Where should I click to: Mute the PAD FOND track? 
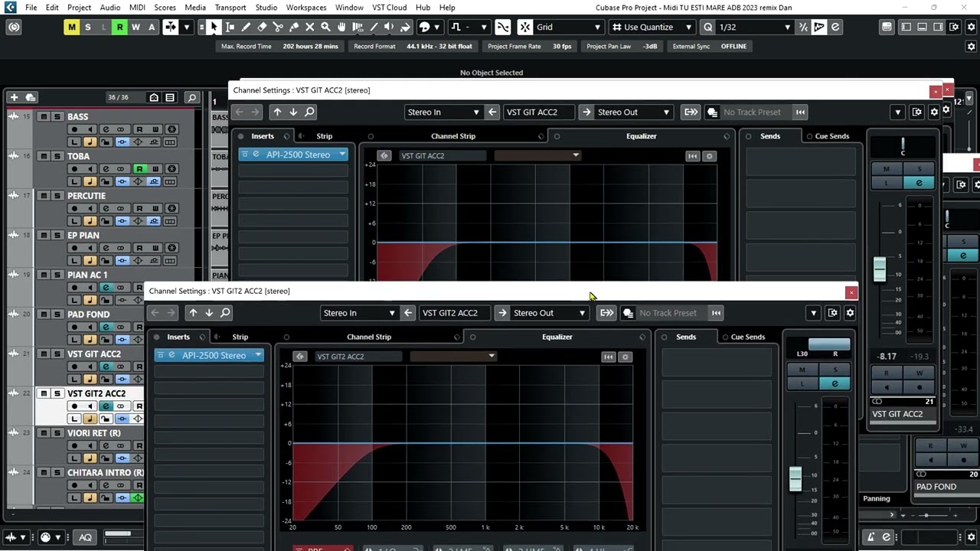coord(44,314)
